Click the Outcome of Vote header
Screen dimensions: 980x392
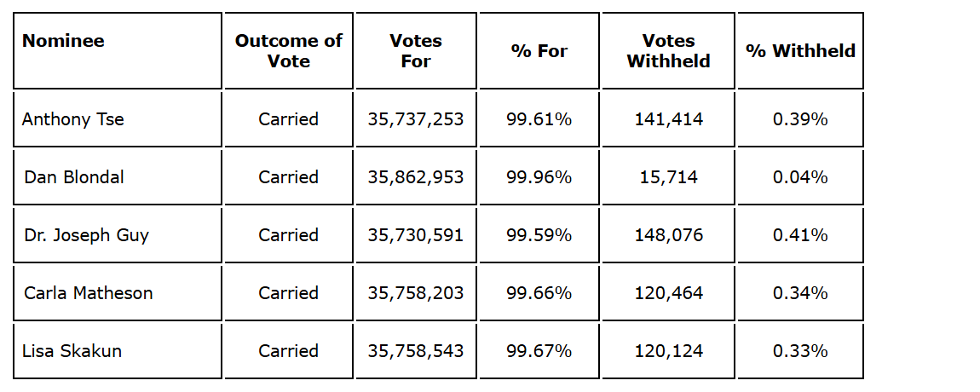(288, 51)
